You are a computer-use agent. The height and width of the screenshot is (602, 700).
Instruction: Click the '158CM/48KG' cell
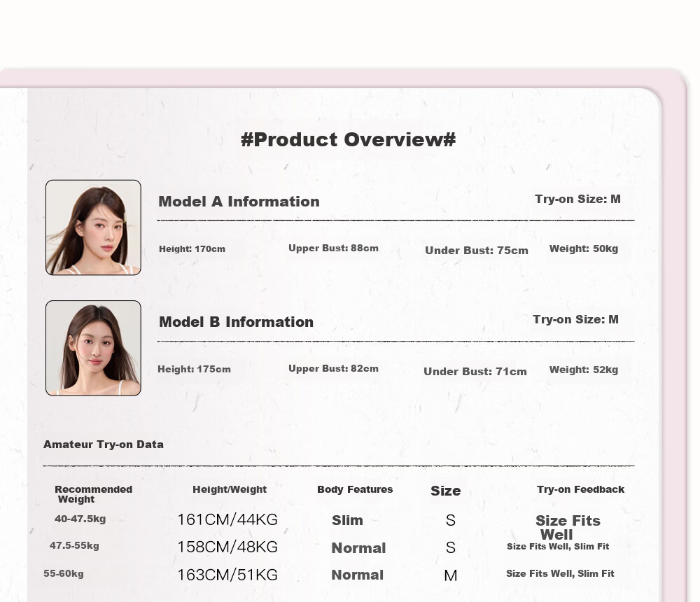tap(227, 547)
